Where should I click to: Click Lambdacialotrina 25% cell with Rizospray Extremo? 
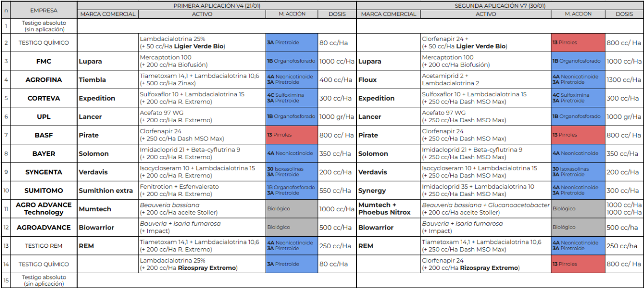coord(202,264)
